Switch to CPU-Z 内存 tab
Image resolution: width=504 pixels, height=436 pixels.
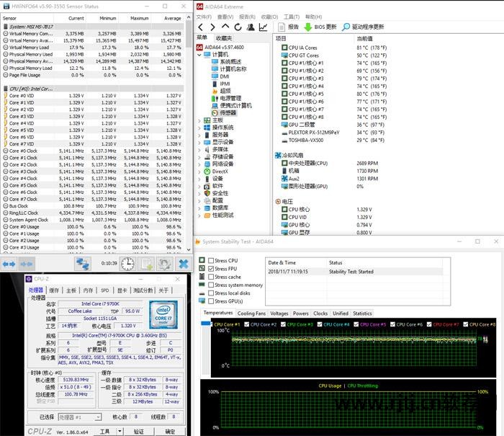pyautogui.click(x=88, y=290)
